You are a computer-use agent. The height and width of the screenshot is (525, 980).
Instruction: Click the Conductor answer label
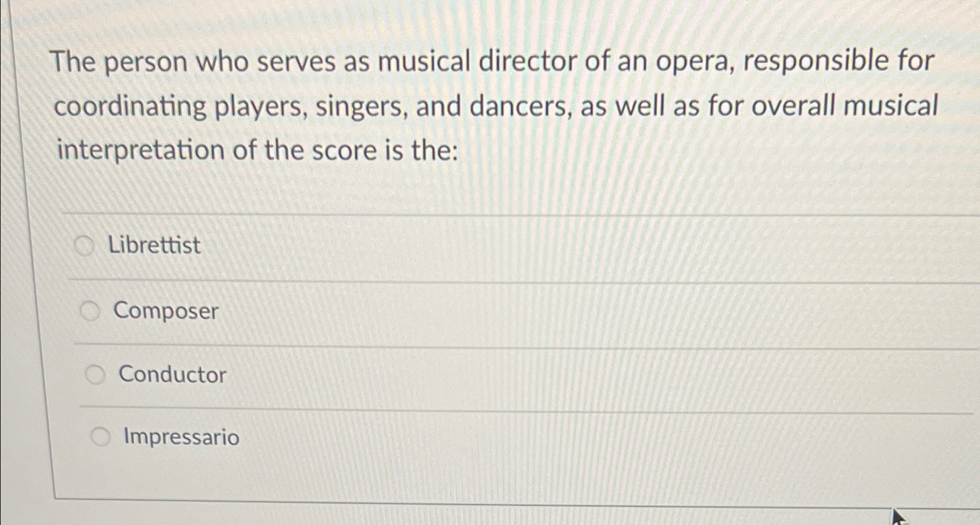tap(171, 375)
